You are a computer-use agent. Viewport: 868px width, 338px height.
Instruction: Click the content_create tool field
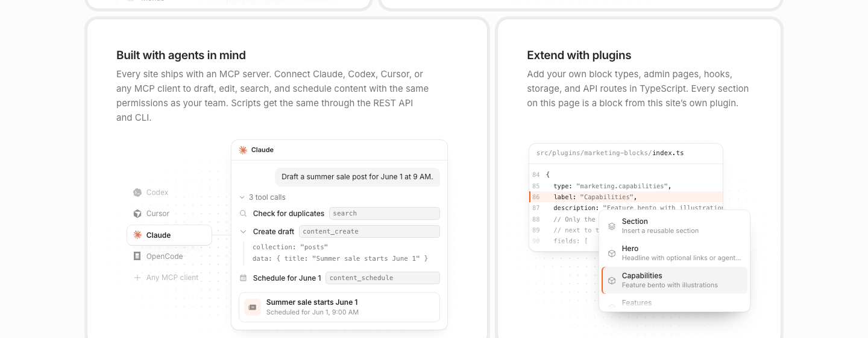point(370,231)
